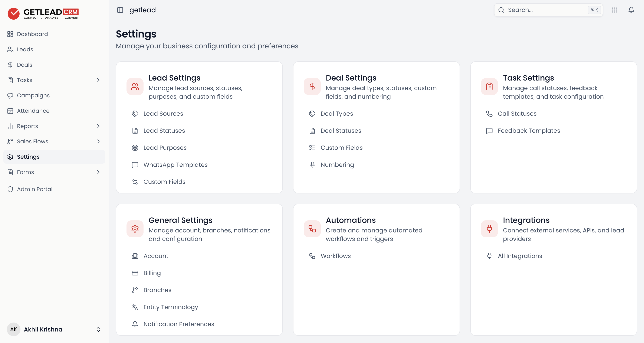
Task: Click the Notification Preferences bell icon
Action: tap(135, 324)
